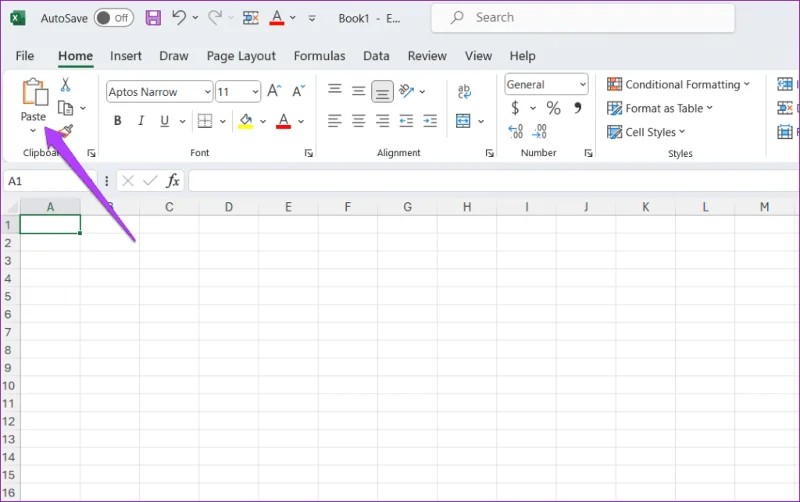Undo the last action

point(179,17)
